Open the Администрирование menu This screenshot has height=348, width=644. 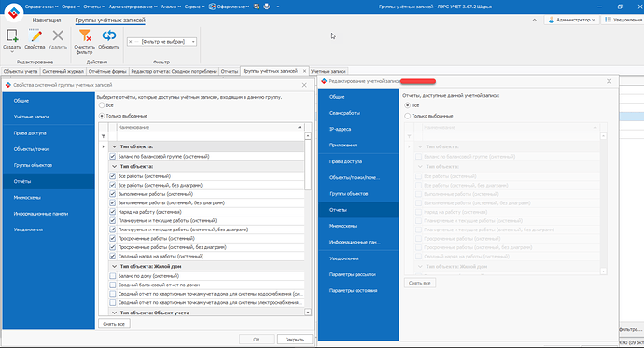point(133,7)
